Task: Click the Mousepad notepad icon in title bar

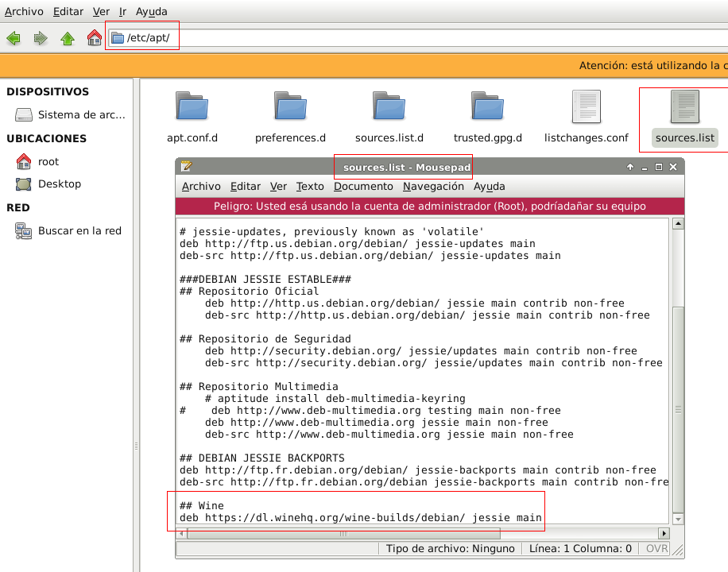Action: (186, 167)
